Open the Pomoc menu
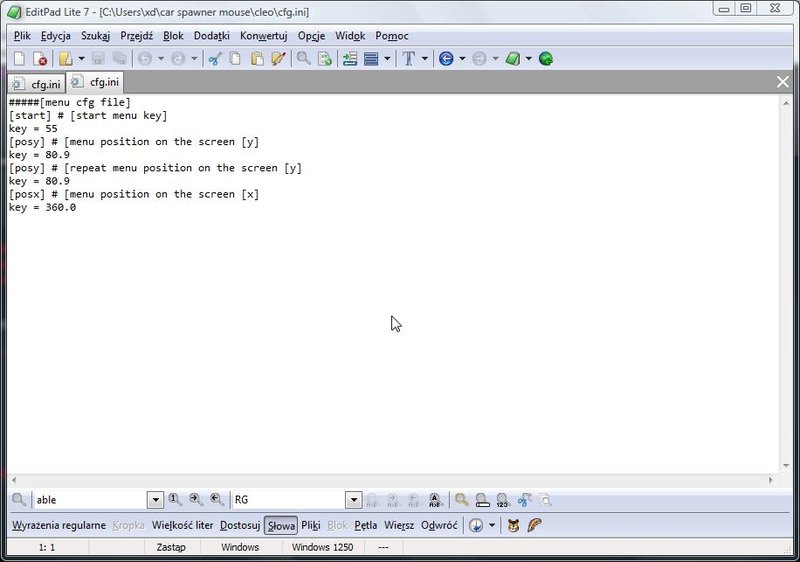800x562 pixels. [x=392, y=36]
